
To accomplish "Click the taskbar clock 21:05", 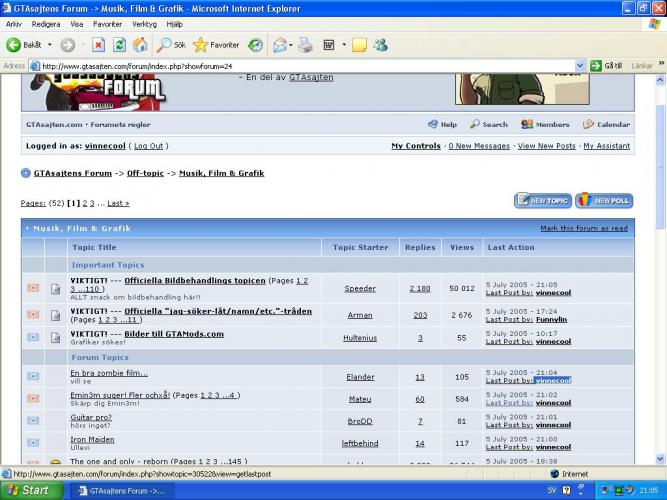I will click(x=649, y=491).
